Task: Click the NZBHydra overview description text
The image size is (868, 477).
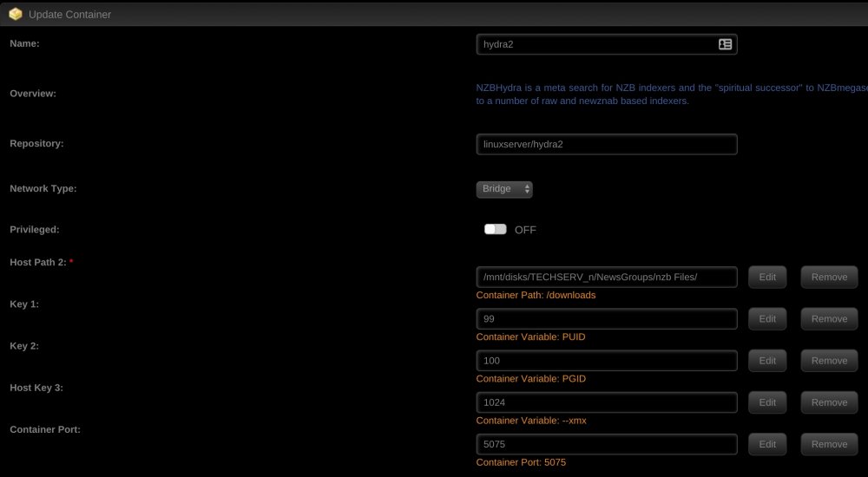Action: tap(672, 95)
